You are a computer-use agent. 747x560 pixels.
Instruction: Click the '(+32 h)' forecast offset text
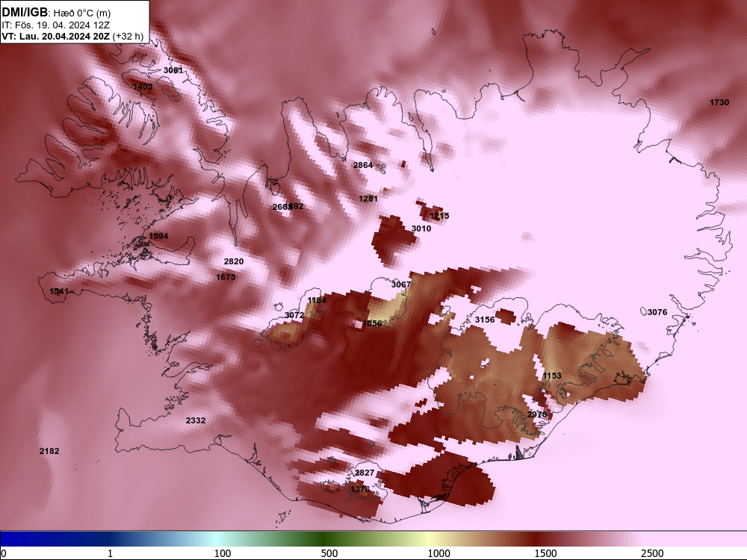point(128,36)
